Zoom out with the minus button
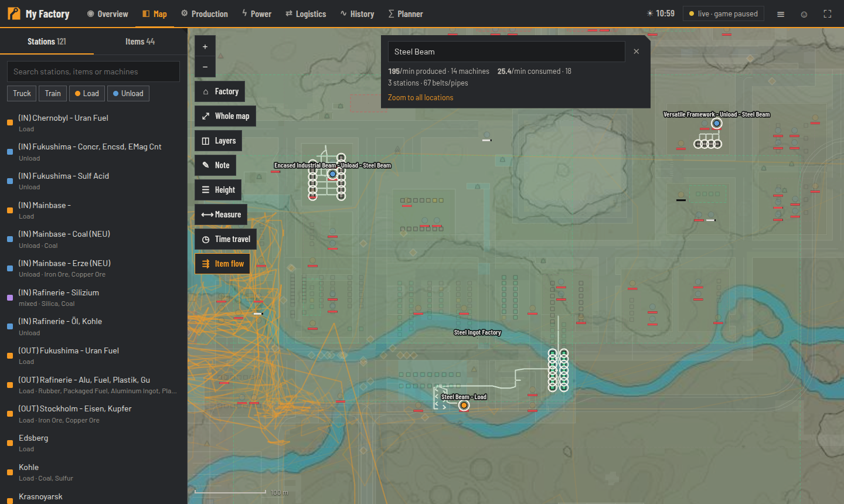Screen dimensions: 844x504 (x=205, y=67)
